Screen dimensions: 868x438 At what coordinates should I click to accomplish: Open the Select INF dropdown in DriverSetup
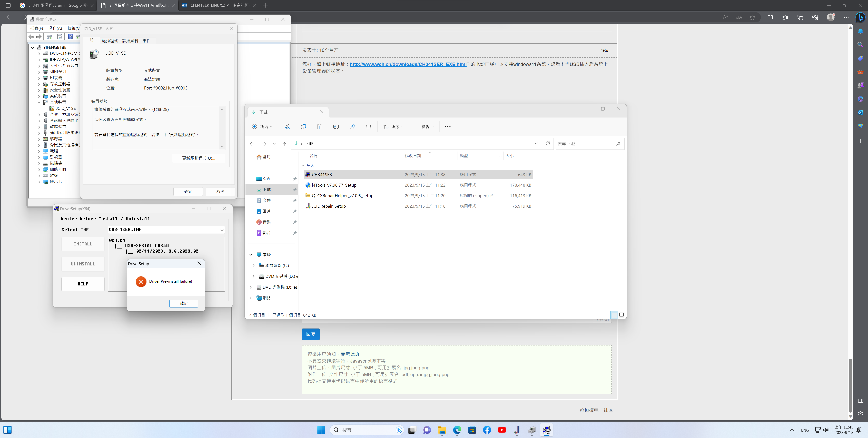[222, 230]
